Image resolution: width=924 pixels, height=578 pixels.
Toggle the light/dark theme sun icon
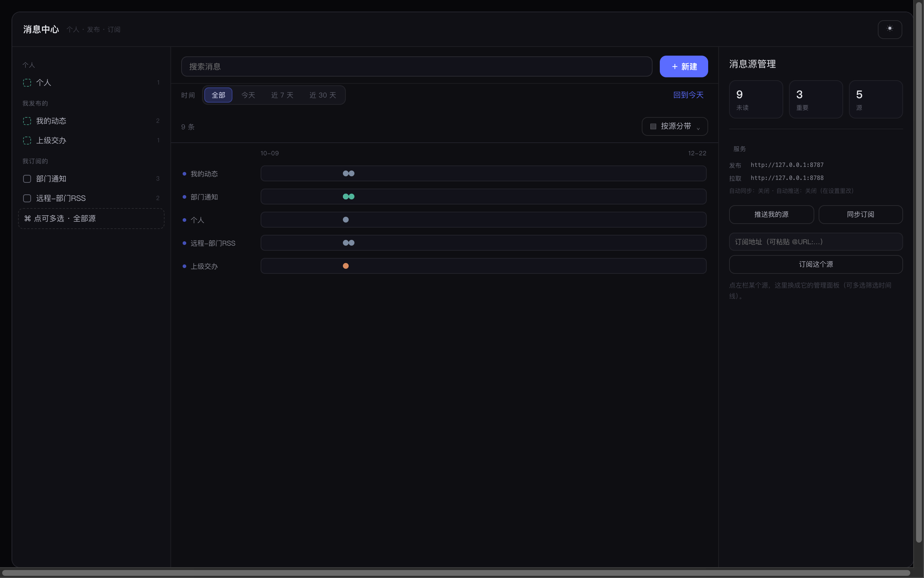pos(890,29)
